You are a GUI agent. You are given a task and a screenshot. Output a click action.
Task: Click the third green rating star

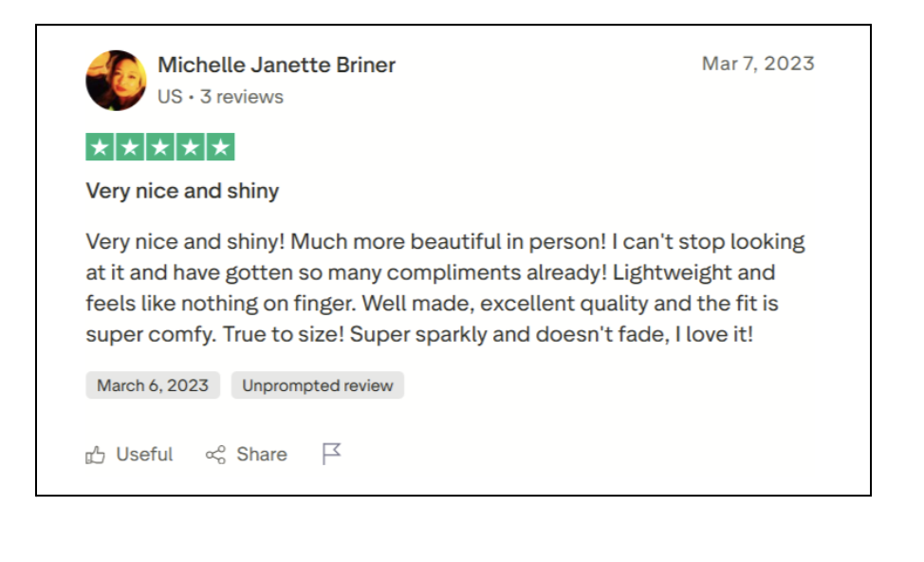coord(160,147)
